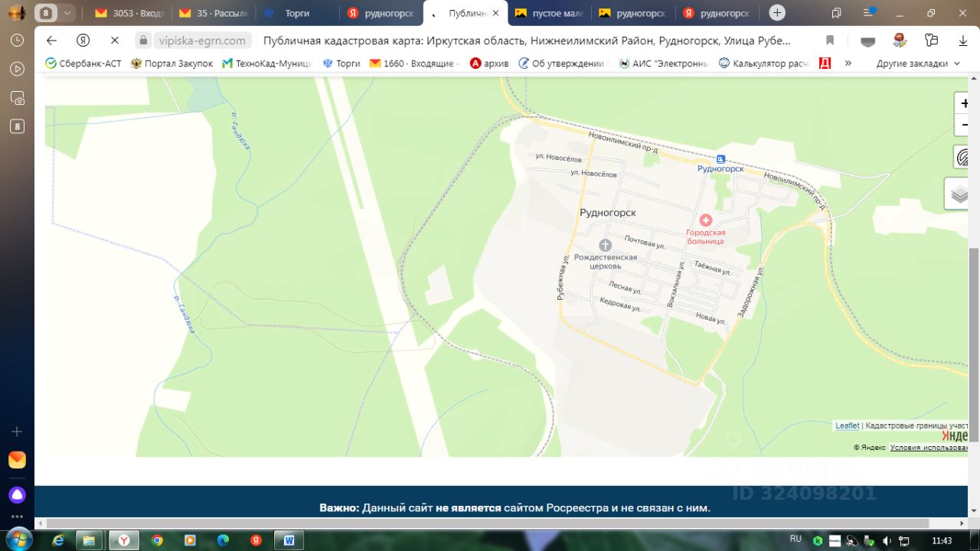Open Yandex home via the Я button
Viewport: 980px width, 551px height.
click(x=83, y=41)
